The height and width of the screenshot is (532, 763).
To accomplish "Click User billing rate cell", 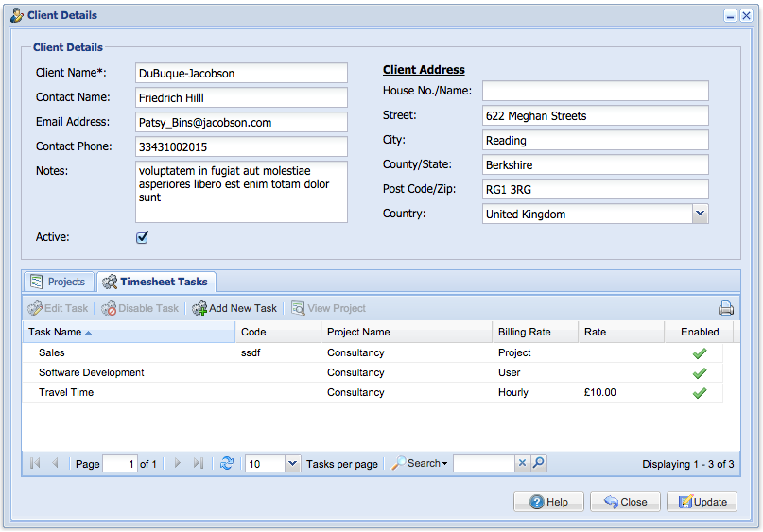I will (x=509, y=373).
